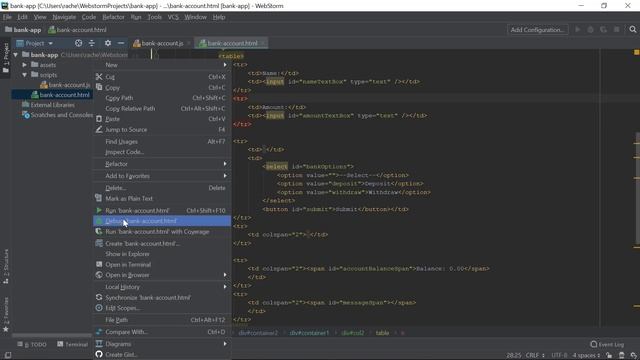Click the editor vertical scrollbar

coord(637,188)
